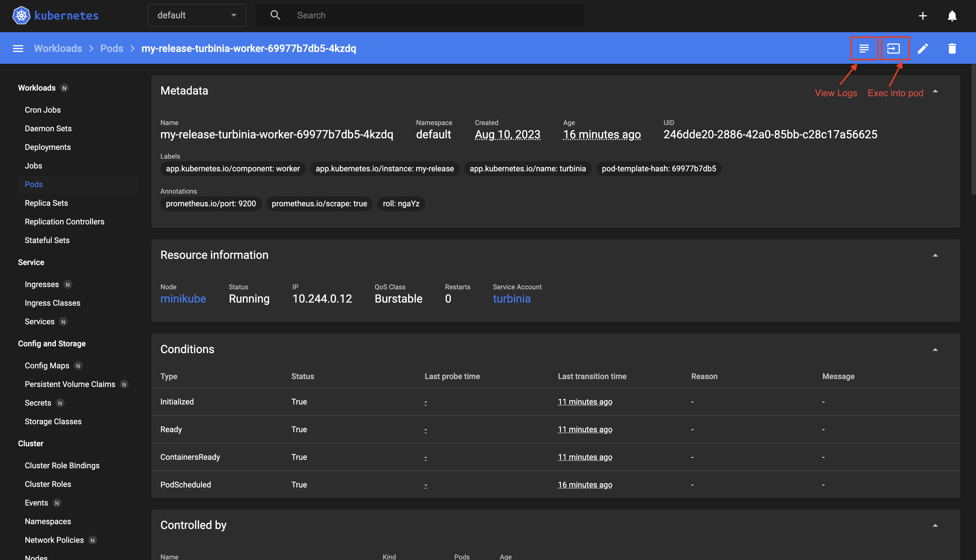Viewport: 976px width, 560px height.
Task: Click the N badge beside Events
Action: tap(57, 503)
